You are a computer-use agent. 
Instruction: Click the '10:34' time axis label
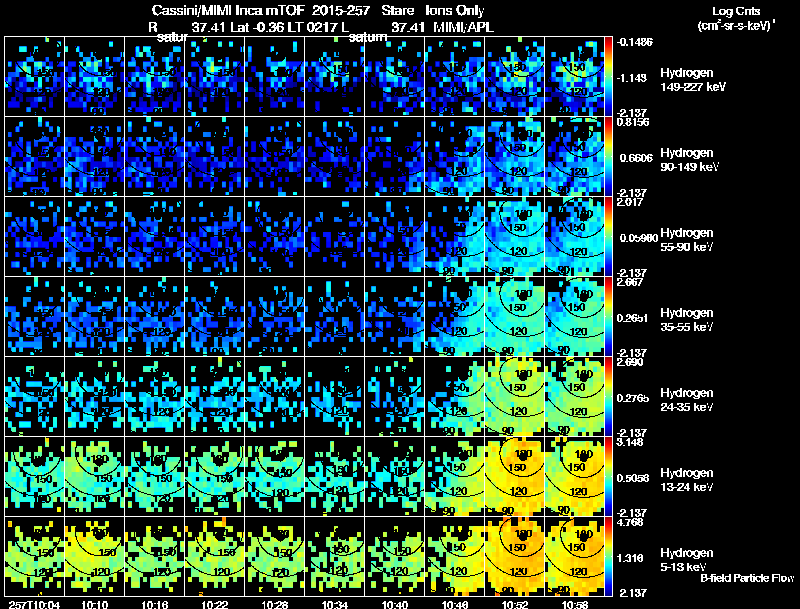(x=335, y=604)
